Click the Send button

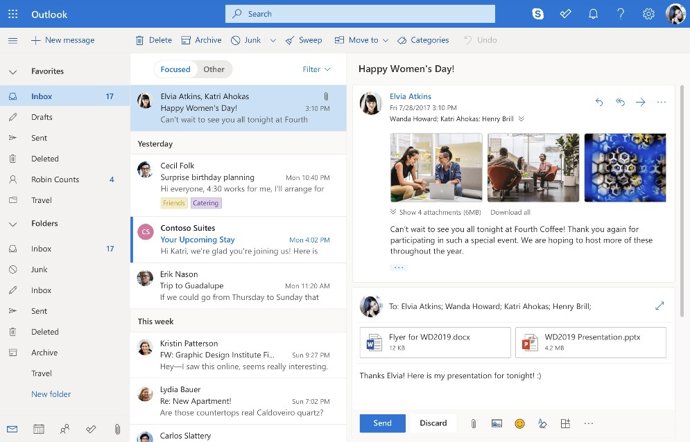click(x=382, y=423)
